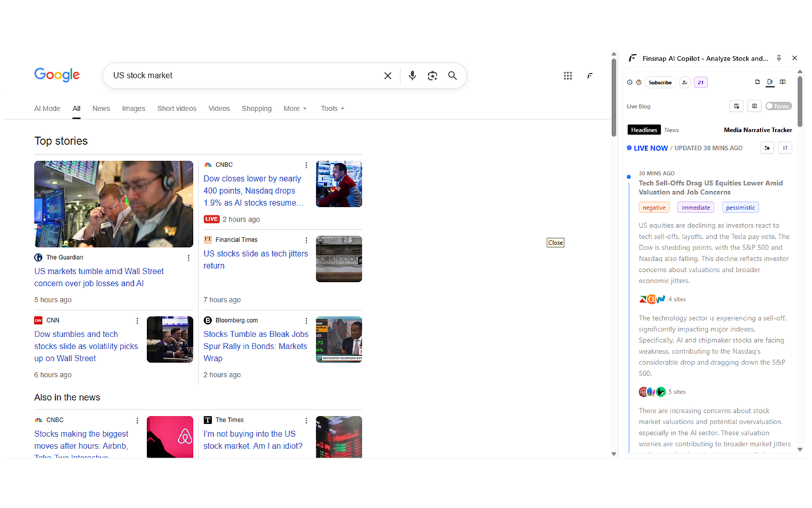
Task: Click the 4 sites source indicator
Action: click(662, 299)
